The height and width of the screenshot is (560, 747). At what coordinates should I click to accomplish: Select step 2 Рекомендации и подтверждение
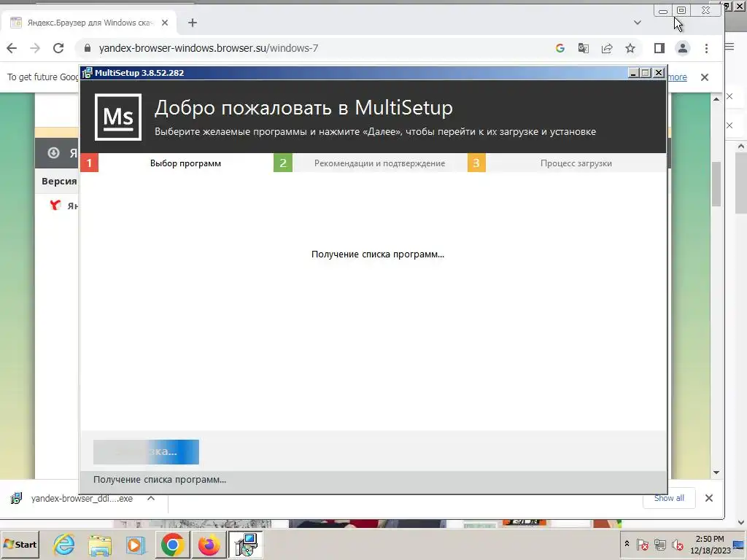pos(370,163)
